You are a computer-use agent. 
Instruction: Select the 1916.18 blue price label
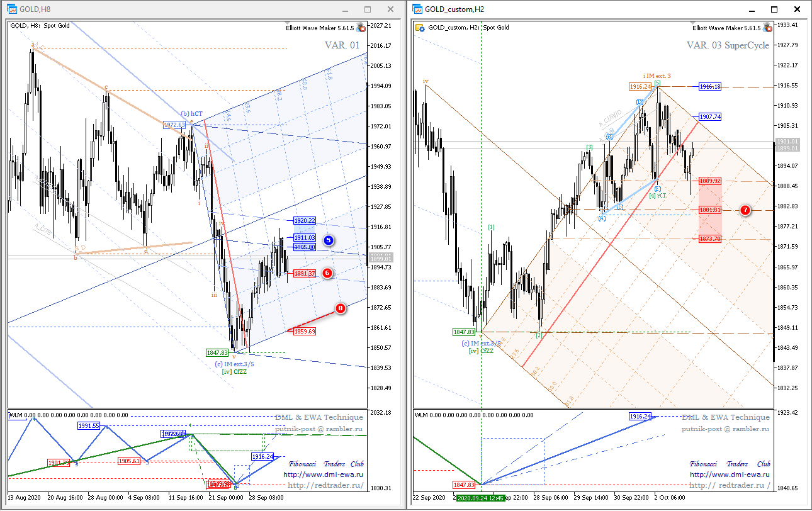(710, 87)
